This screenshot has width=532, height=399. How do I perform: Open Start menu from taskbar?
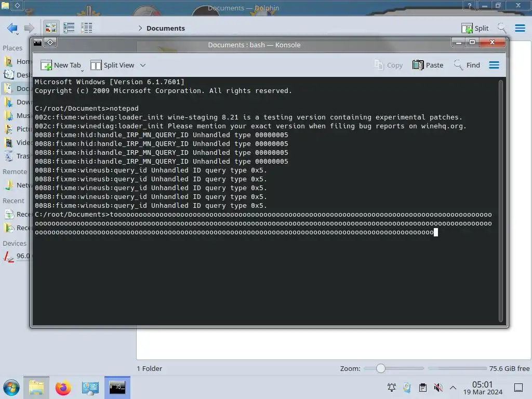[11, 388]
